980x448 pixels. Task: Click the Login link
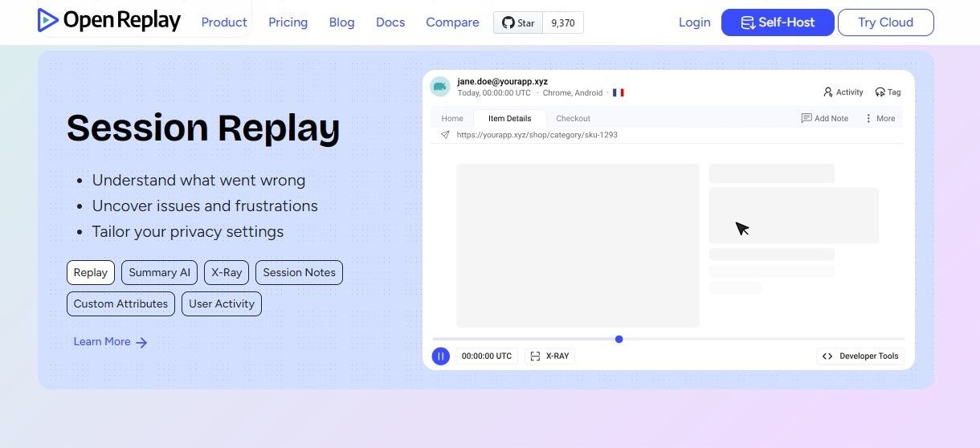coord(694,22)
